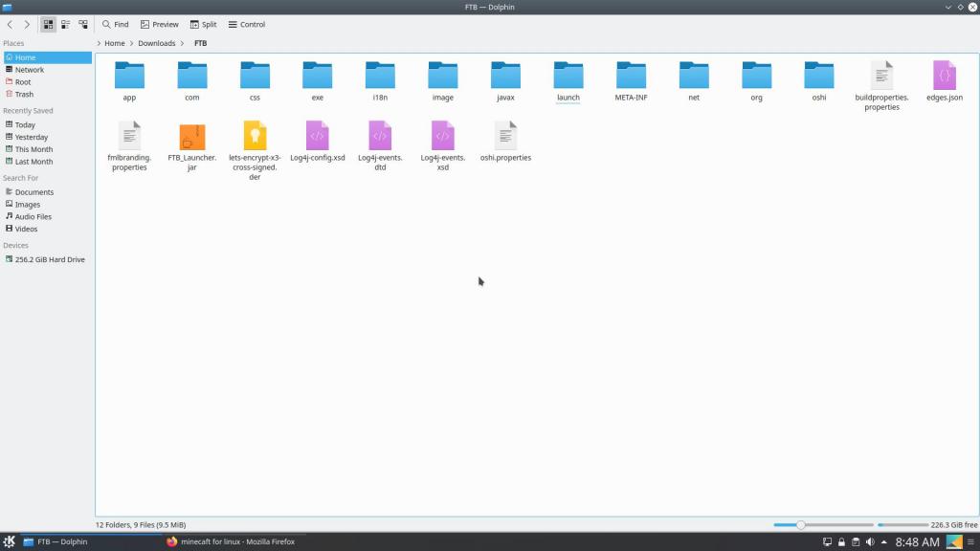The image size is (980, 551).
Task: Select Documents under Search For
Action: [x=33, y=192]
